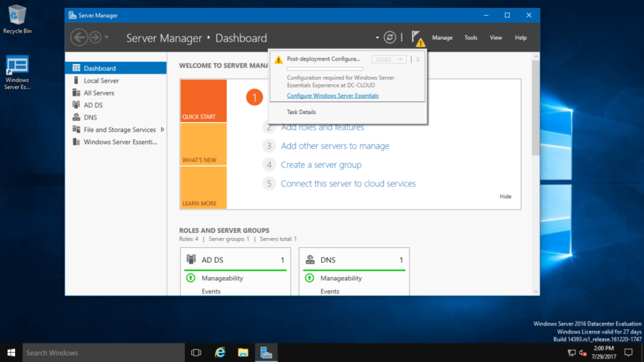This screenshot has width=644, height=362.
Task: Select the QUICK START tile
Action: coord(203,101)
